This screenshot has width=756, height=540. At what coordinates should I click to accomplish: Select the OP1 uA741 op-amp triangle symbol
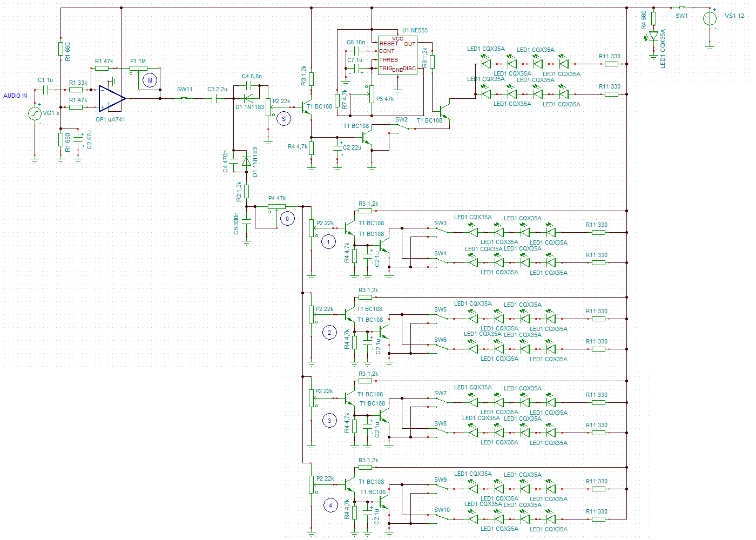pyautogui.click(x=112, y=98)
